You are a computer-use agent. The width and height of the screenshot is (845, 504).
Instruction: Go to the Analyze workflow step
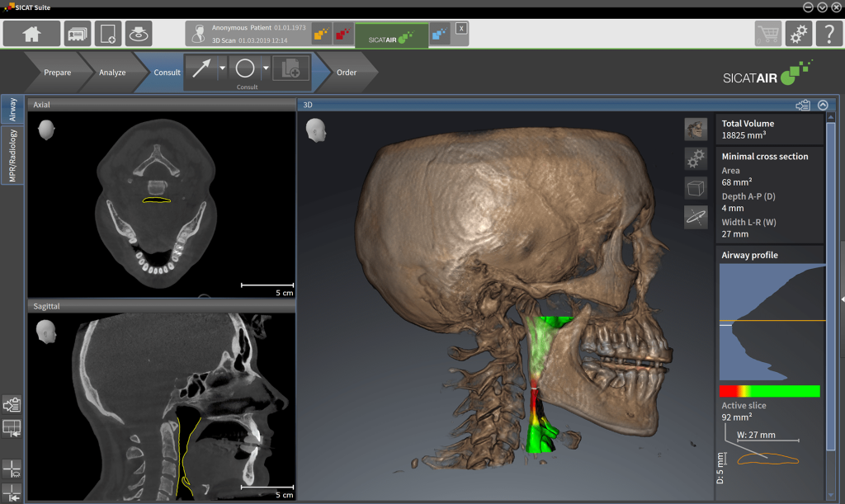[112, 73]
